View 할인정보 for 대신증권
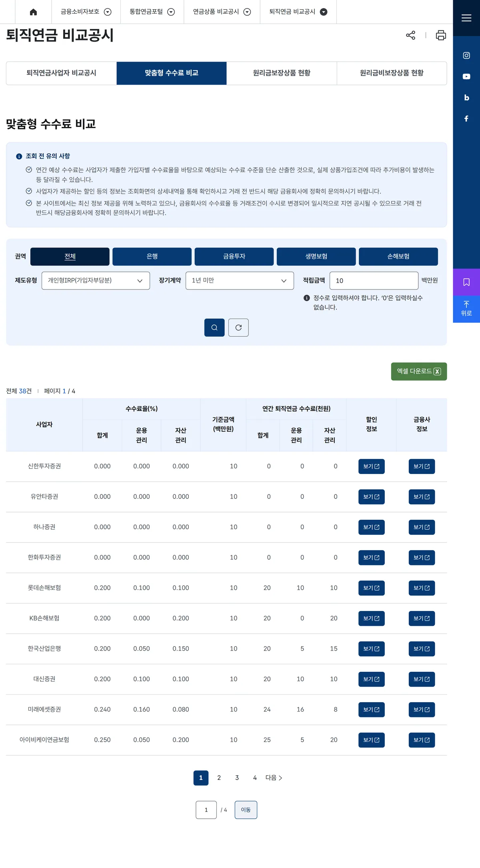The width and height of the screenshot is (480, 868). pyautogui.click(x=372, y=679)
